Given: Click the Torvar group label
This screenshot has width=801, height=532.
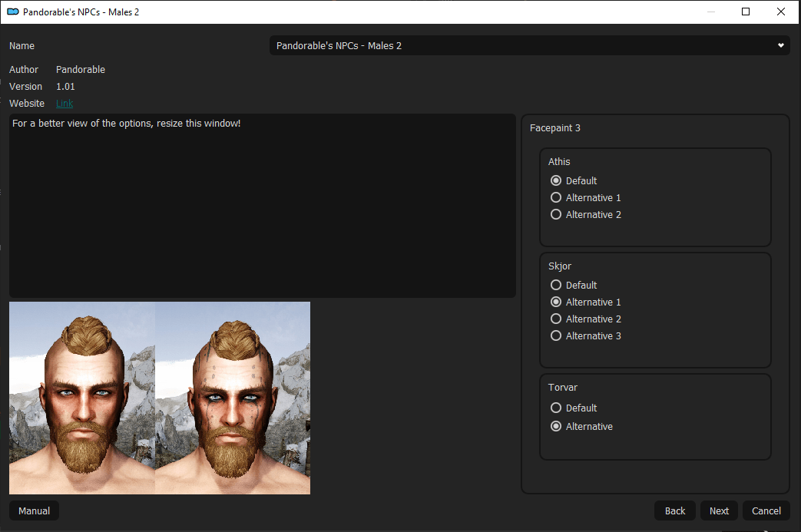Looking at the screenshot, I should click(x=562, y=387).
